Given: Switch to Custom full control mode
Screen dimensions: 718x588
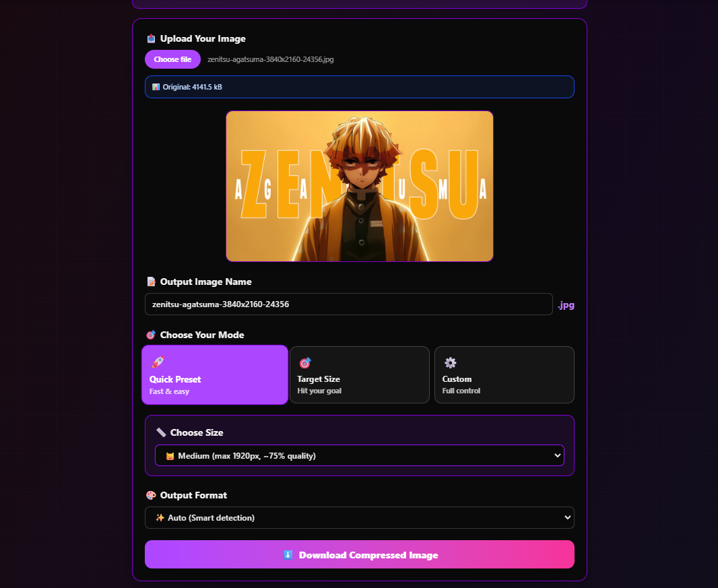Looking at the screenshot, I should tap(504, 375).
